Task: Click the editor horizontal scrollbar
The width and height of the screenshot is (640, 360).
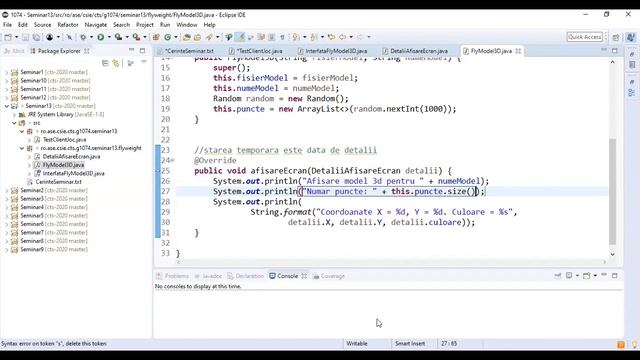Action: coord(391,262)
